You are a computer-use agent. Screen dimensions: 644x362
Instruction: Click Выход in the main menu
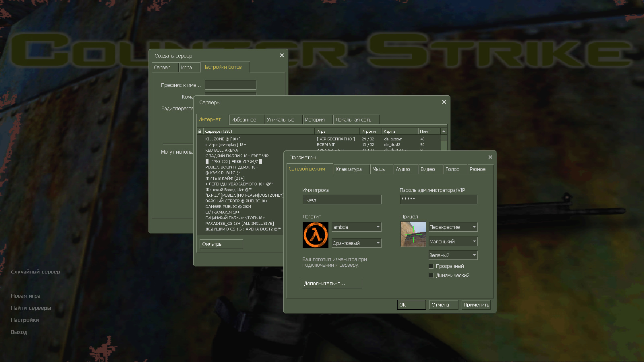tap(19, 332)
